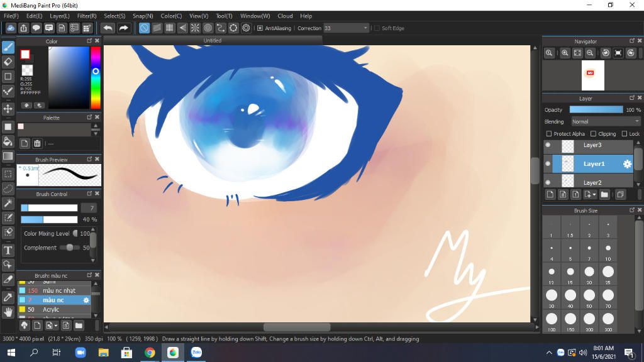Open the Layer menu
644x362 pixels.
click(60, 16)
